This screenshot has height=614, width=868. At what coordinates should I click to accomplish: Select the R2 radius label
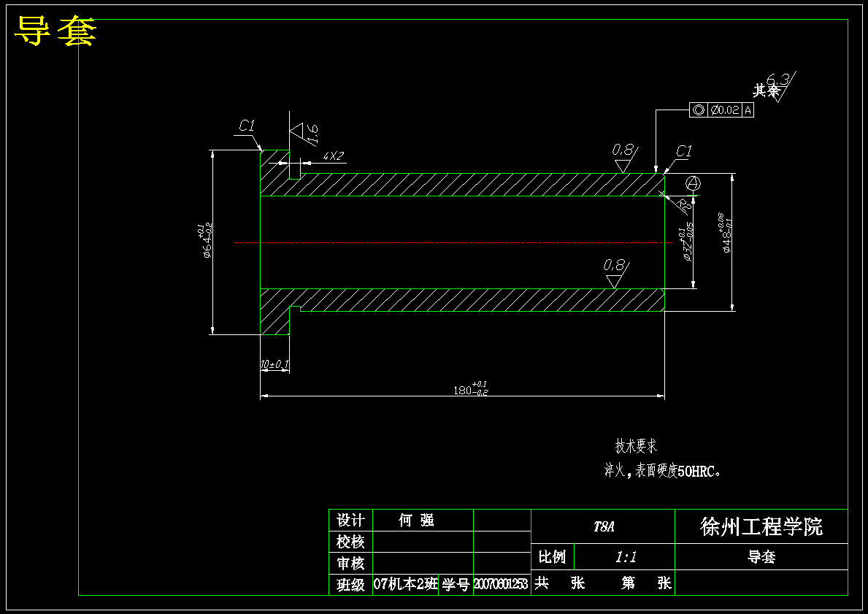[x=685, y=207]
